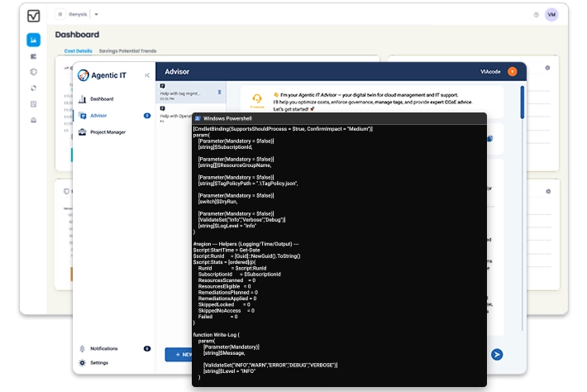This screenshot has height=392, width=587.
Task: Open Project Manager in sidebar
Action: pyautogui.click(x=107, y=131)
